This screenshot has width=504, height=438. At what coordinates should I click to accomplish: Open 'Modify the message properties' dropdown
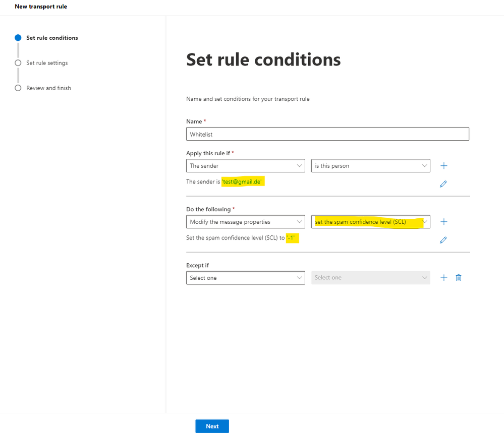[245, 222]
